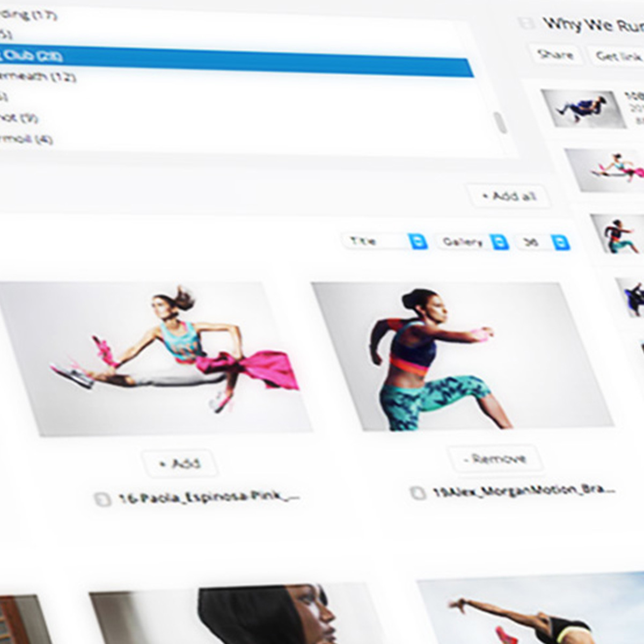Open the Paola Espinosa pink leap photo
Screen dimensions: 644x644
[156, 358]
